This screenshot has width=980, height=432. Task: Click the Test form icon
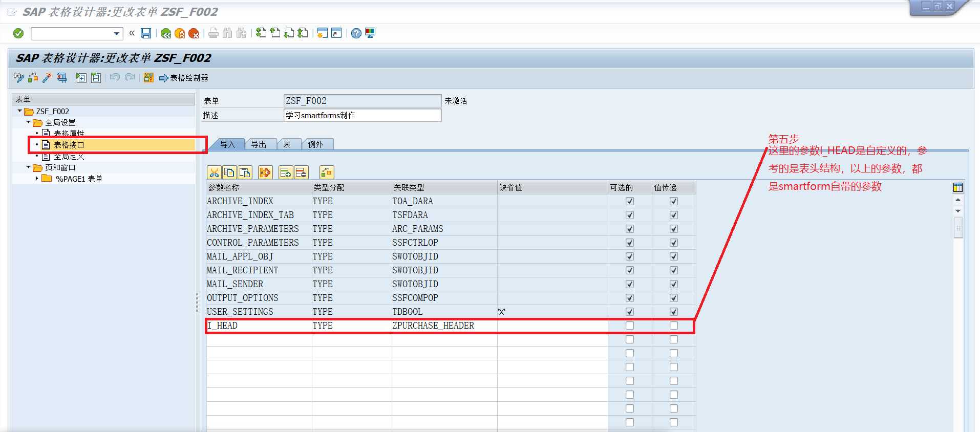click(x=62, y=78)
